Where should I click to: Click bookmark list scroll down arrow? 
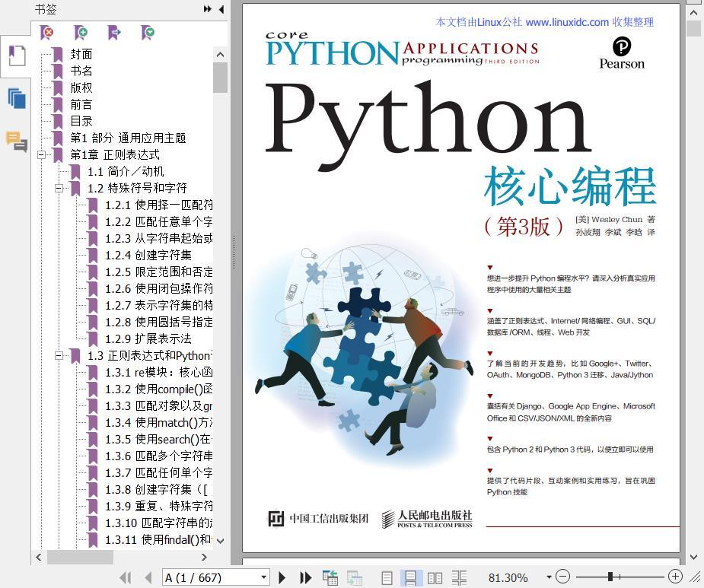220,542
